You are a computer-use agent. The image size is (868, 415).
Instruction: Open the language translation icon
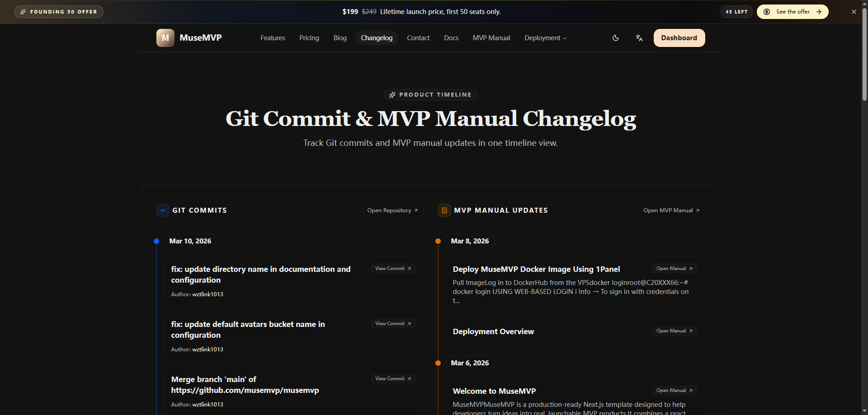(639, 38)
